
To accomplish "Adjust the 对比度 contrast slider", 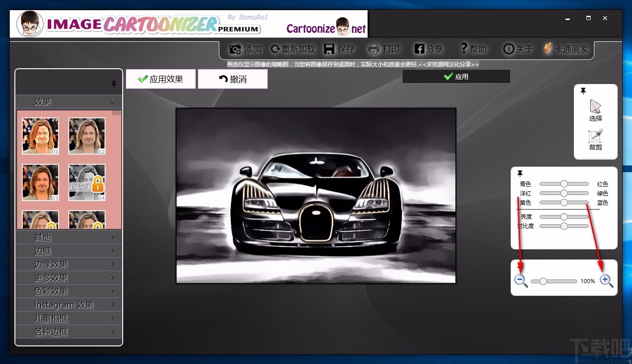I will click(564, 226).
